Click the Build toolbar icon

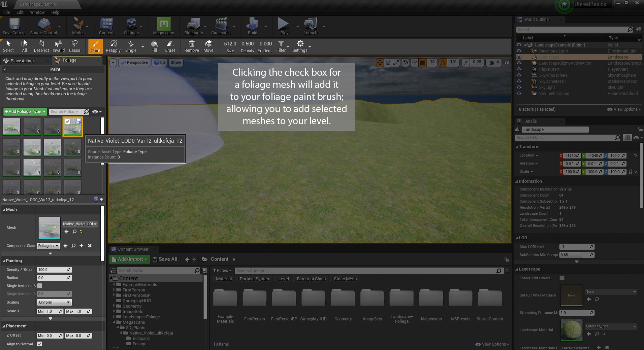tap(252, 26)
